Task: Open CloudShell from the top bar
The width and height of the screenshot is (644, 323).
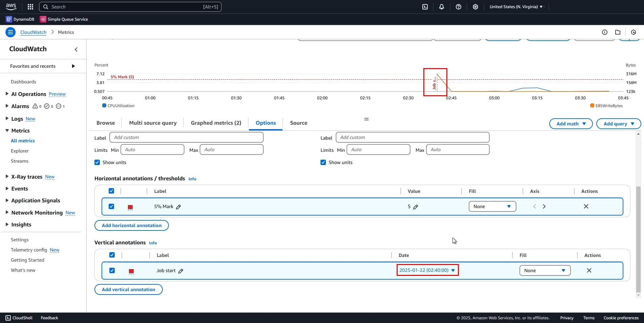Action: pos(425,7)
